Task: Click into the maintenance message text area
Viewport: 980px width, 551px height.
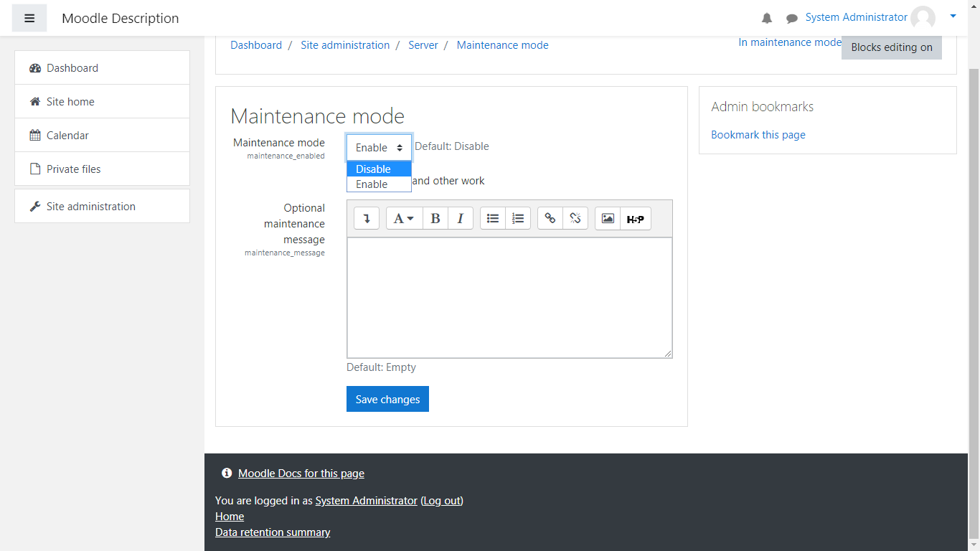Action: click(x=509, y=298)
